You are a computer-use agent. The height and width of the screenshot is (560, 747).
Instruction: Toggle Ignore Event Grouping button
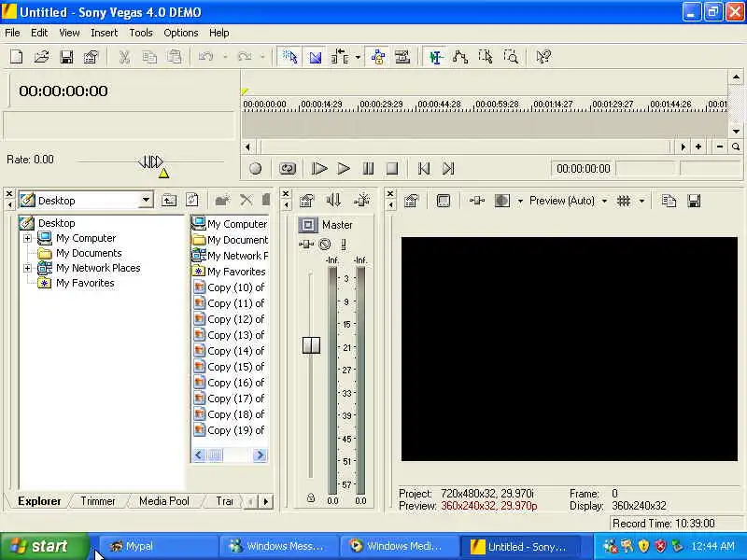(x=402, y=57)
